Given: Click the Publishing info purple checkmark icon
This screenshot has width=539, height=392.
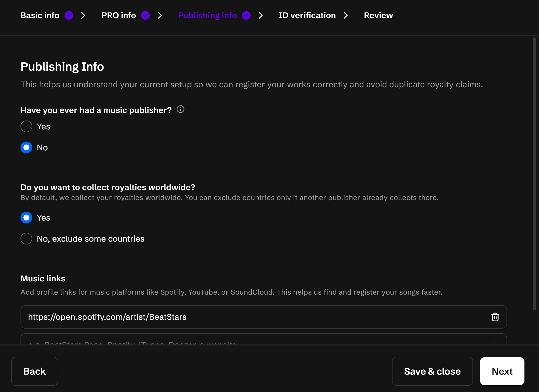Looking at the screenshot, I should pos(246,16).
